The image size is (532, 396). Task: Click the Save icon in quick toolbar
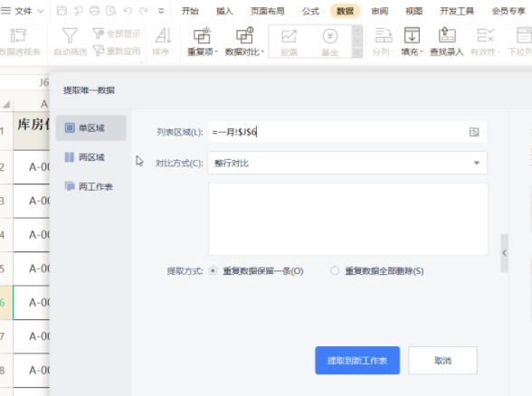(x=62, y=11)
